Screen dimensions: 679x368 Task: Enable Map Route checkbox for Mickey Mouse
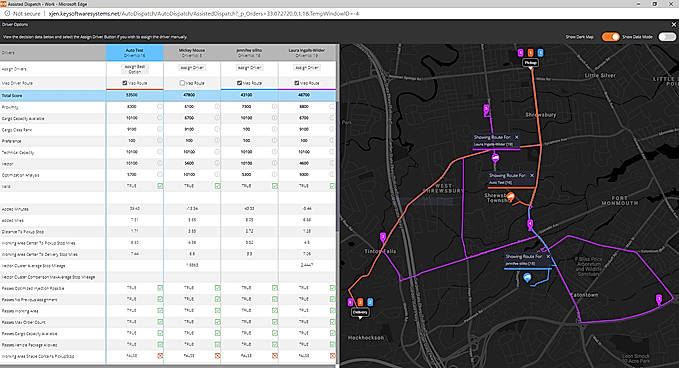[182, 83]
